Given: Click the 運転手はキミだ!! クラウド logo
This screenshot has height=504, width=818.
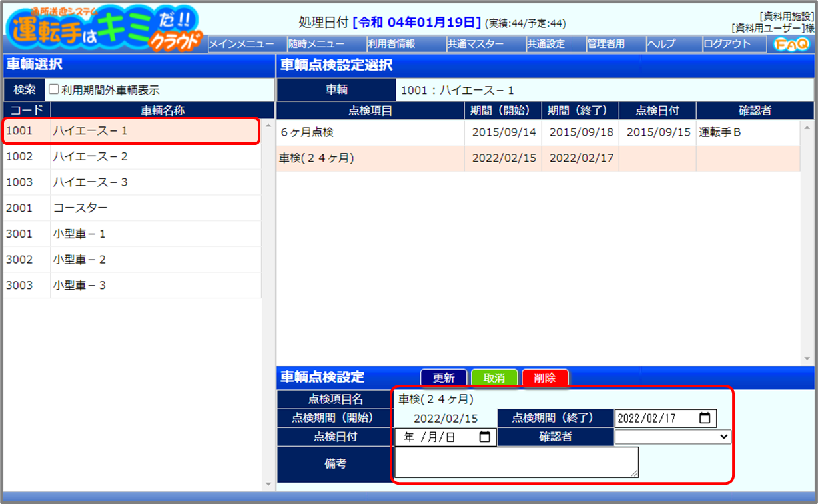Looking at the screenshot, I should pos(103,28).
